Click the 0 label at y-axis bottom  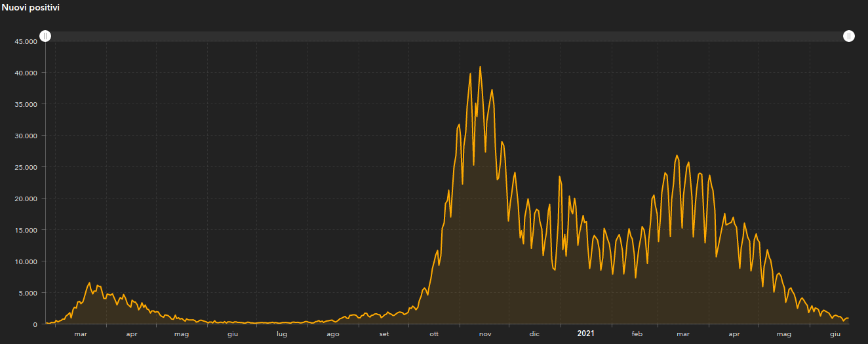tap(34, 324)
